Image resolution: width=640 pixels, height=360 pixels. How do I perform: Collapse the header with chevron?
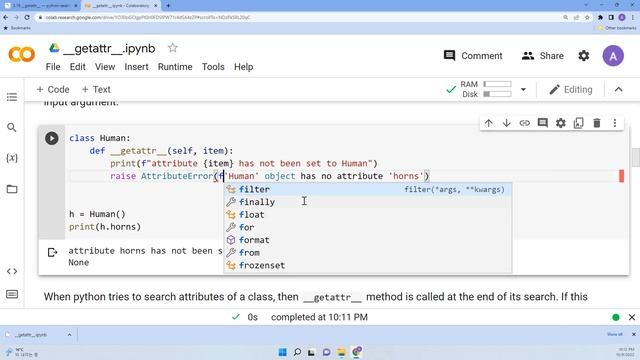click(619, 90)
